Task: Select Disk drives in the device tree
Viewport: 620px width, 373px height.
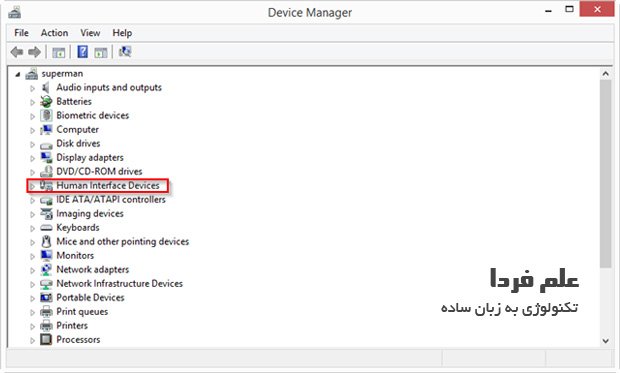Action: [78, 143]
